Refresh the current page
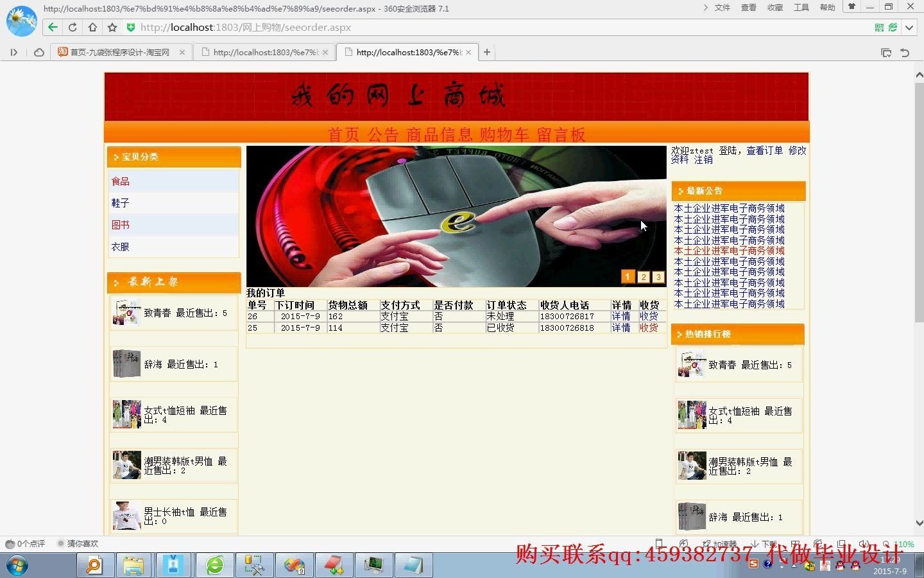The height and width of the screenshot is (578, 924). click(73, 28)
